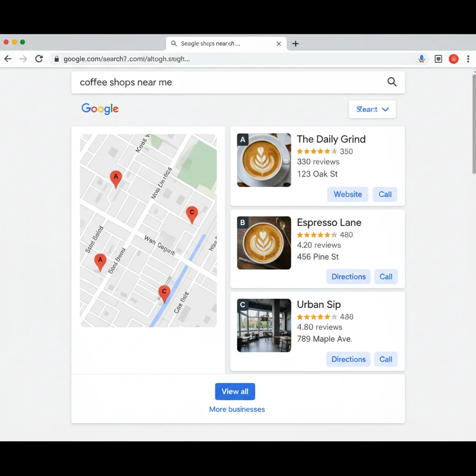476x476 pixels.
Task: Click Call for Espresso Lane
Action: (x=386, y=277)
